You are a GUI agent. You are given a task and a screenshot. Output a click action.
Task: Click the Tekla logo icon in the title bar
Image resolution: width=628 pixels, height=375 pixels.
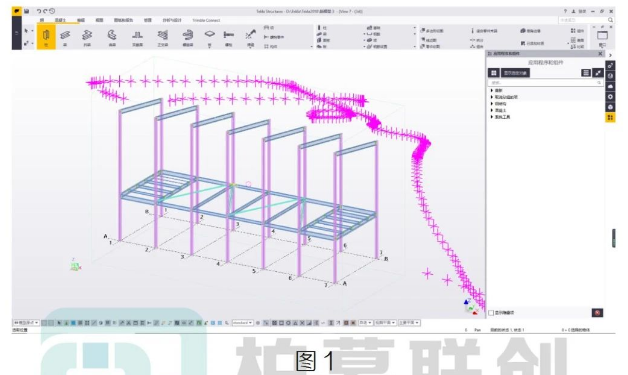[16, 11]
